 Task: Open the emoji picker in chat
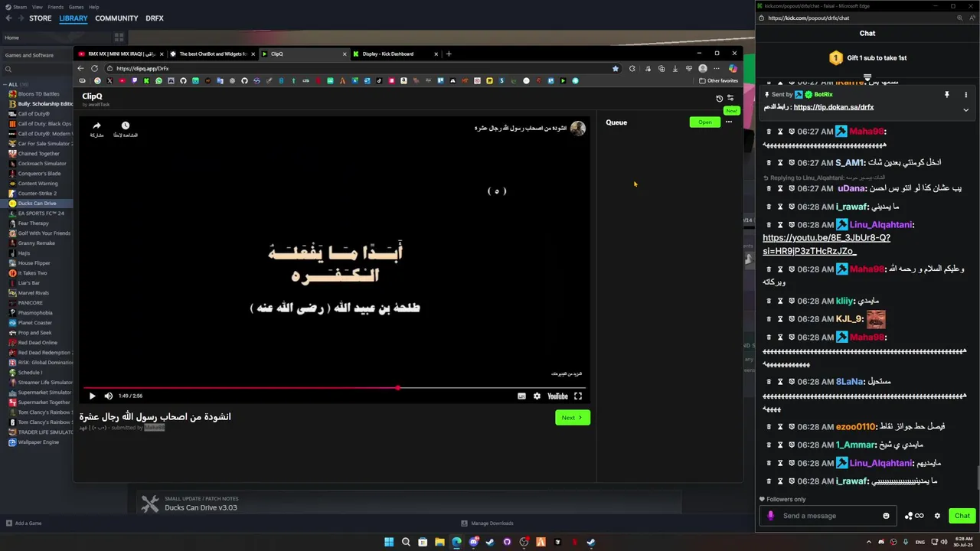pyautogui.click(x=886, y=516)
